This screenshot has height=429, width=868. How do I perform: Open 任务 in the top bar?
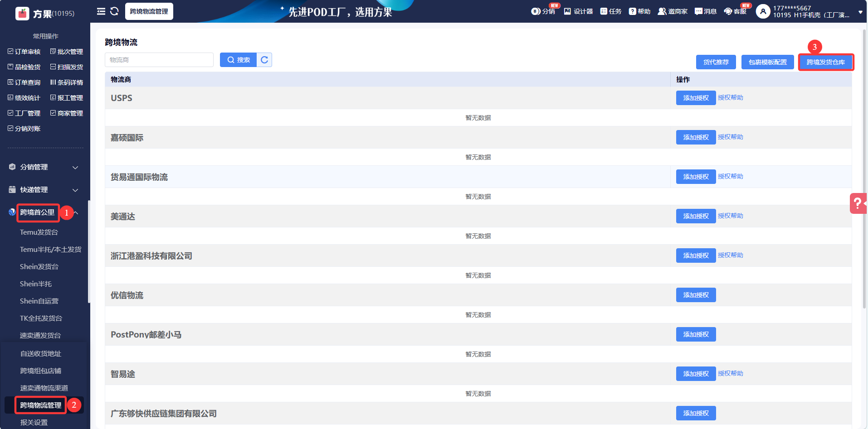coord(611,11)
